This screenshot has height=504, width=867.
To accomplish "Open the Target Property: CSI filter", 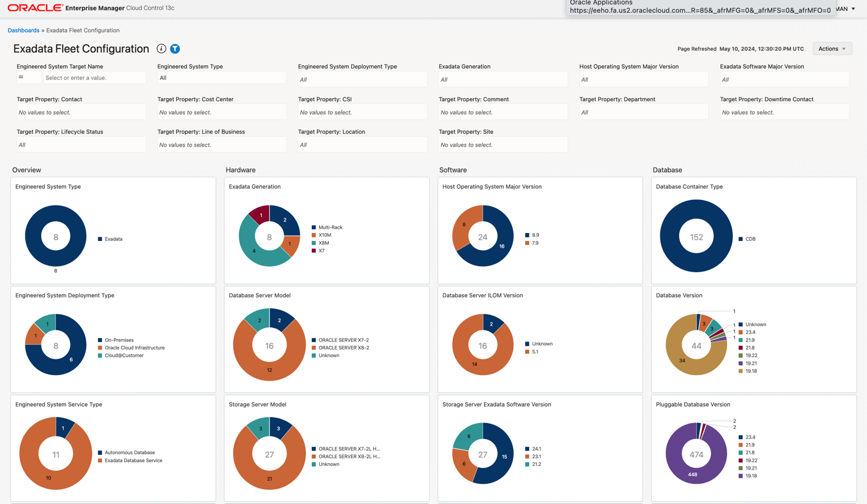I will coord(362,112).
